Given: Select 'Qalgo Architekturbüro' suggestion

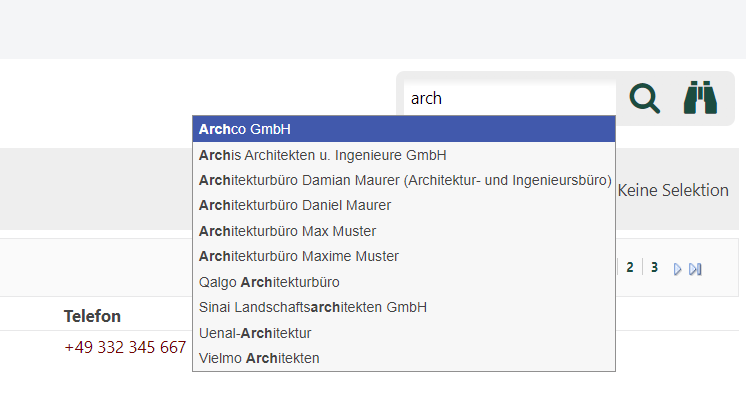Looking at the screenshot, I should tap(269, 282).
